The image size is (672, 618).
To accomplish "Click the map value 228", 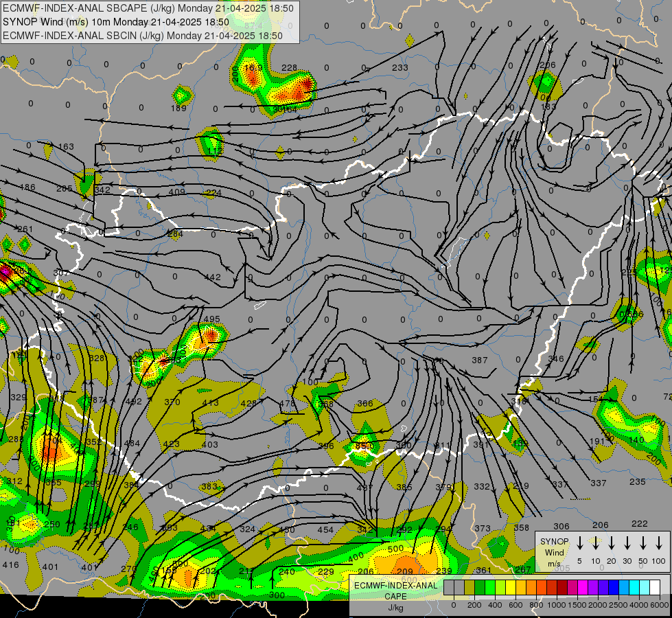I will coord(289,67).
